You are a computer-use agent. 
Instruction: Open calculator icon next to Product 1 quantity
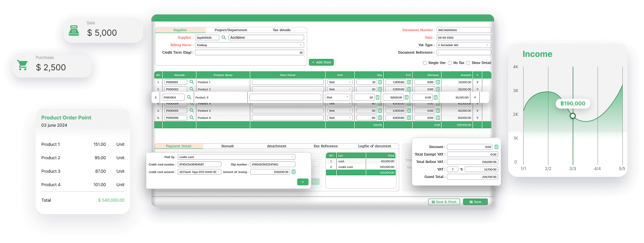[380, 82]
